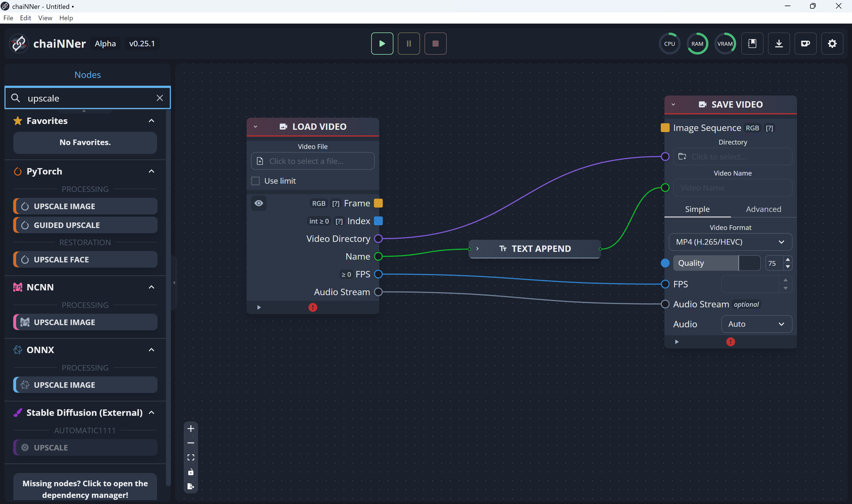Screen dimensions: 852x504
Task: Click the Video File selection field
Action: click(x=313, y=161)
